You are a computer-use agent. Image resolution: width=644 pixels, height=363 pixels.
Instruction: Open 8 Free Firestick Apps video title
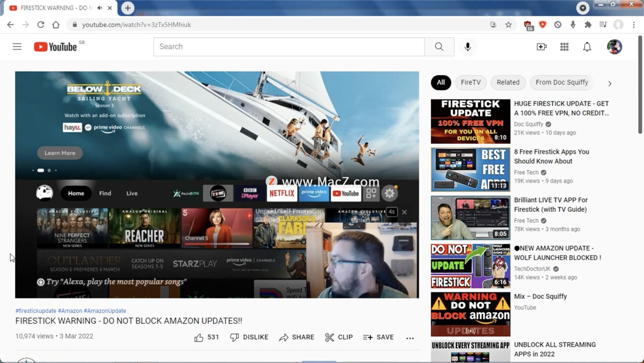click(x=551, y=157)
